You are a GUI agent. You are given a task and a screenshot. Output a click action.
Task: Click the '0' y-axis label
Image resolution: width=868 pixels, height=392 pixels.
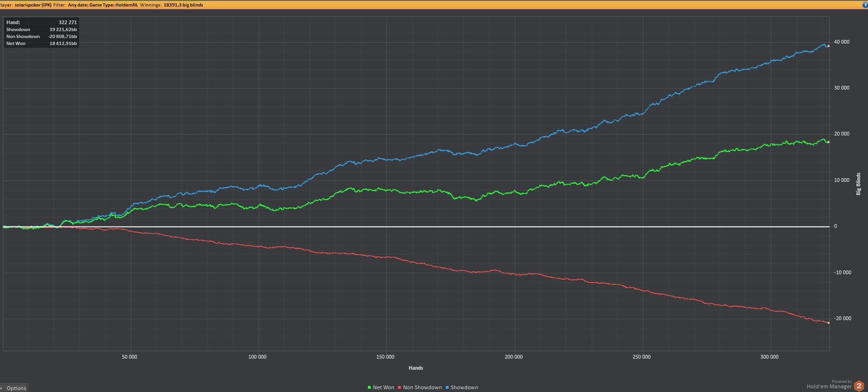coord(836,226)
